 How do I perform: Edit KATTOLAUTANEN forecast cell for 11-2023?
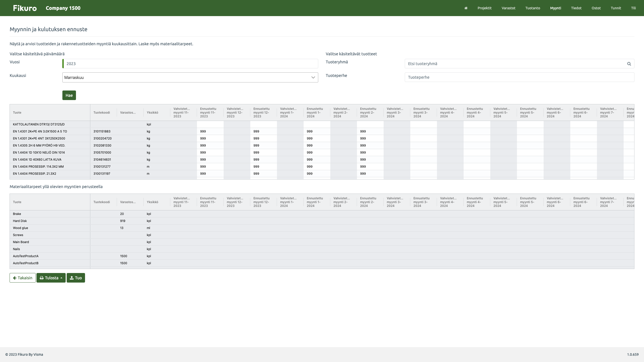[x=210, y=124]
